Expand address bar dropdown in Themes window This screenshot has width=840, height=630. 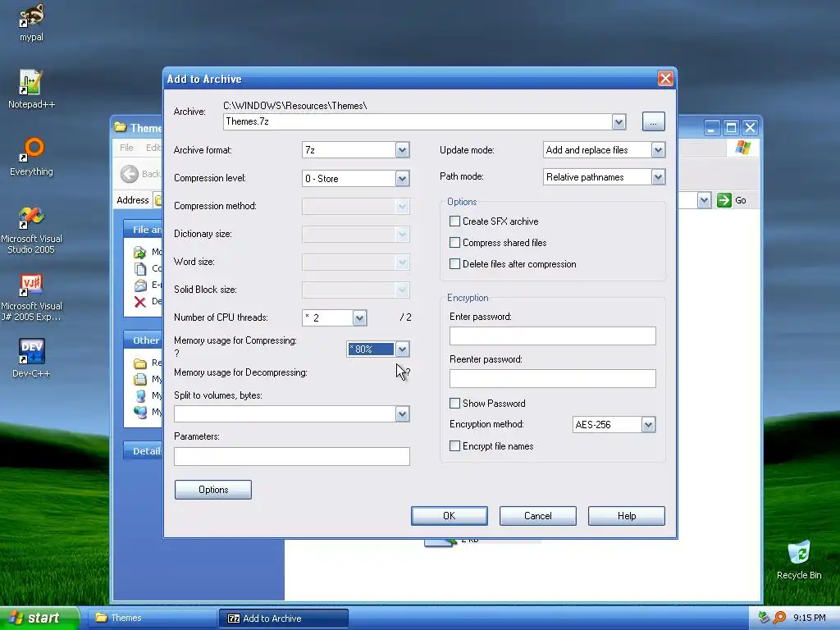(704, 200)
